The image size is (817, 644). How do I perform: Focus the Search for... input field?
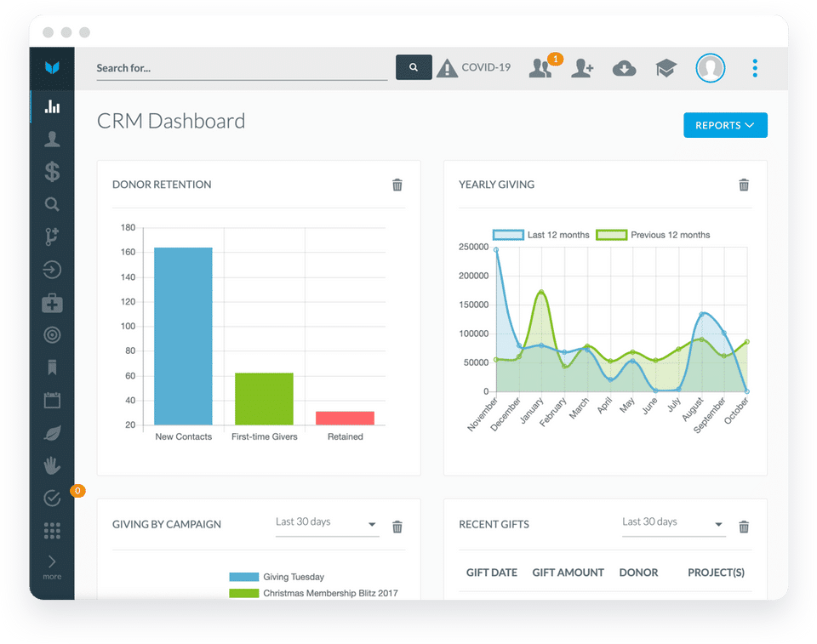pos(242,68)
